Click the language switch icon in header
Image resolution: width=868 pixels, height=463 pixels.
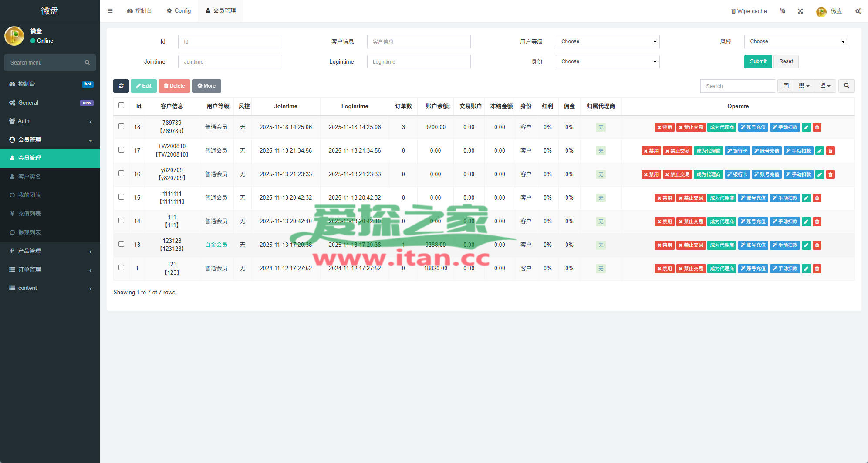782,11
